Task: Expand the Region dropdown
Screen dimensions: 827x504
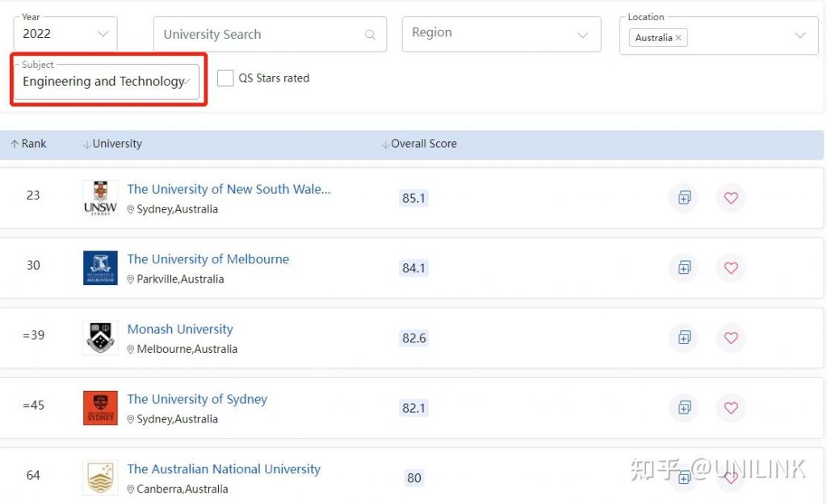Action: coord(501,34)
